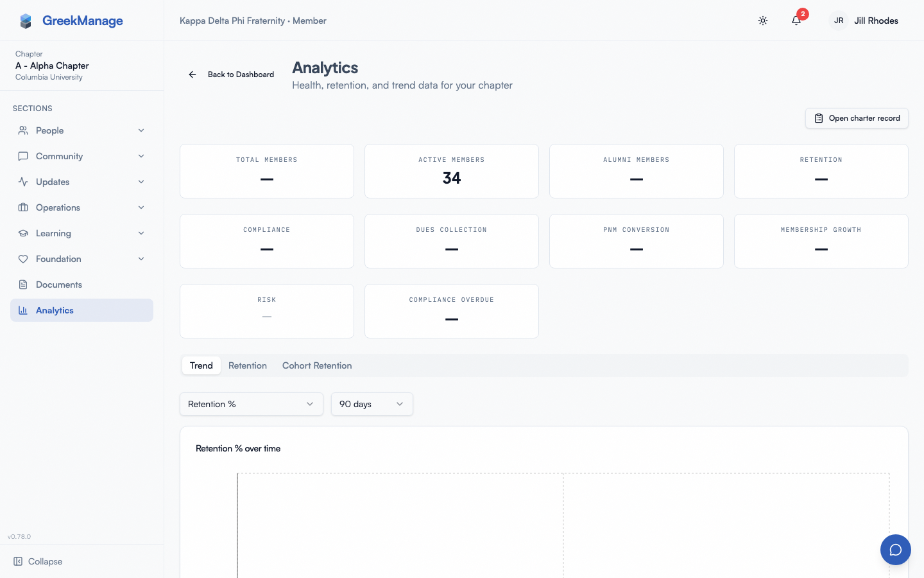Click the Open charter record button

coord(857,118)
